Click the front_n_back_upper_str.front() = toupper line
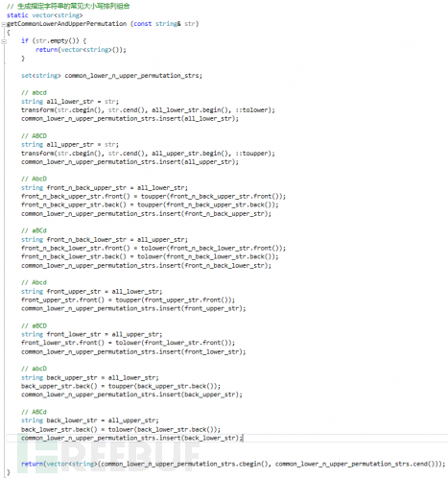Viewport: 448px width, 480px height. pos(153,196)
